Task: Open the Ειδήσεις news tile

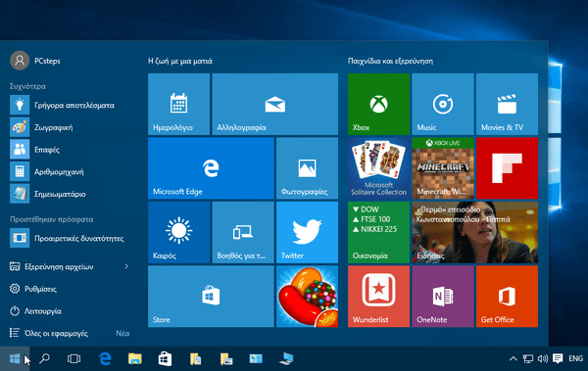Action: 474,232
